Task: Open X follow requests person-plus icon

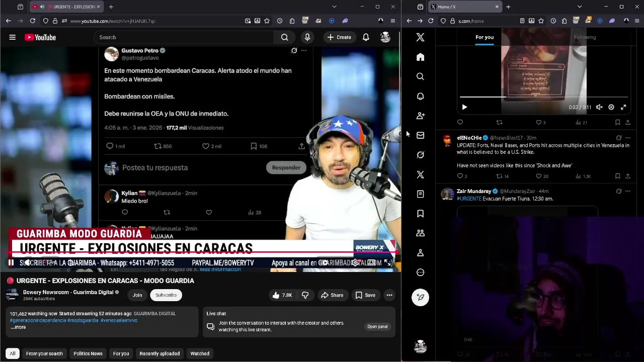Action: 421,116
